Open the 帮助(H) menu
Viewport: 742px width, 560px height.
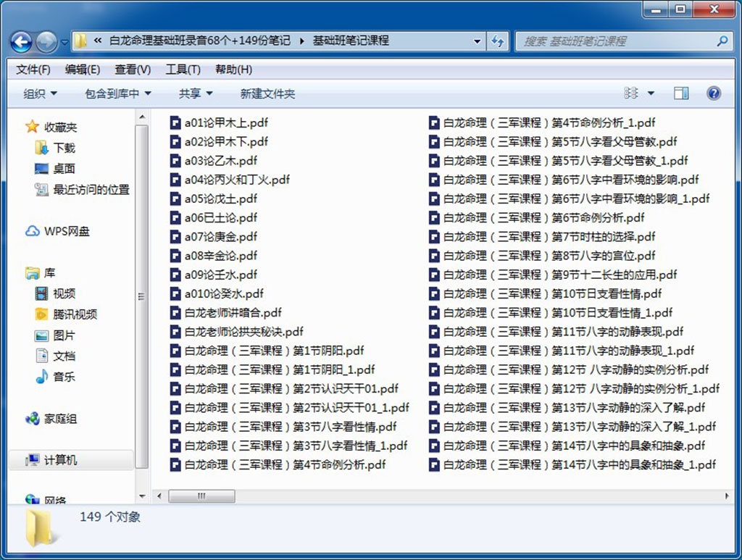click(x=233, y=70)
